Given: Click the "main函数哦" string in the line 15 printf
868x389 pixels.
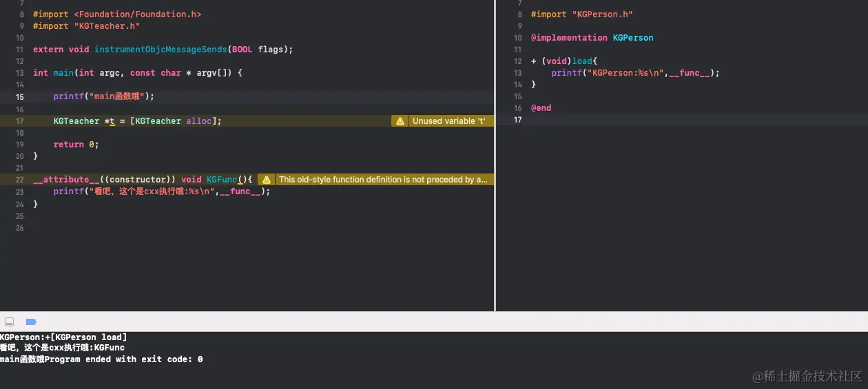Looking at the screenshot, I should coord(120,97).
